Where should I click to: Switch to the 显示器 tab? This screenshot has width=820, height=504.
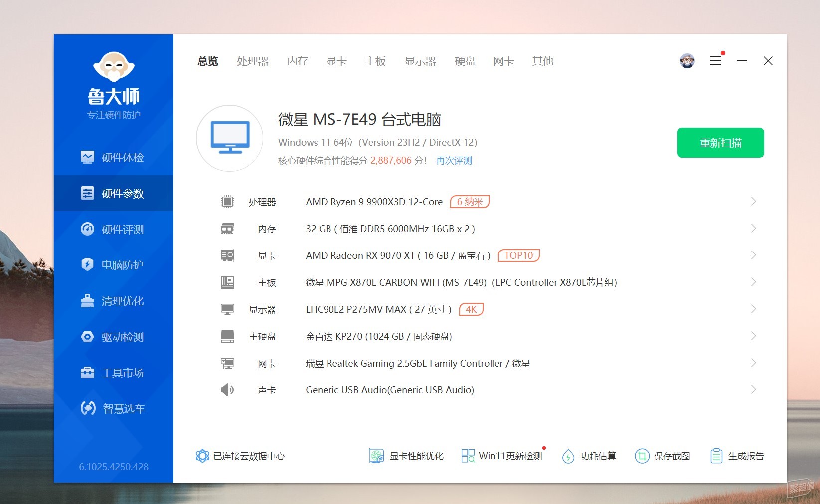click(x=420, y=61)
